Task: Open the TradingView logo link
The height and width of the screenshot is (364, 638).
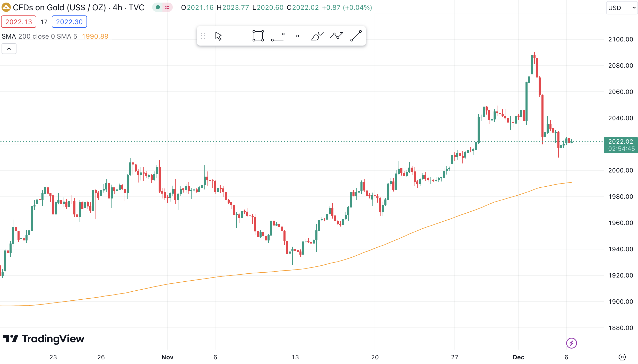Action: (x=44, y=339)
